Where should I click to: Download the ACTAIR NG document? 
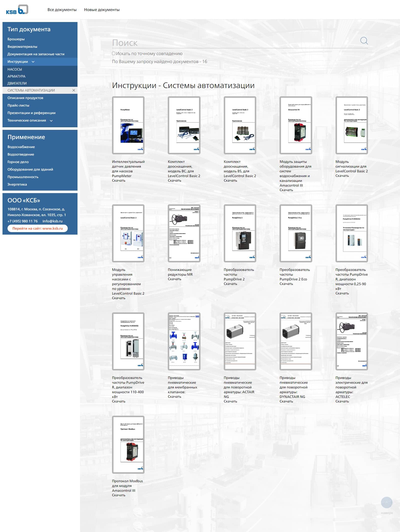[230, 401]
